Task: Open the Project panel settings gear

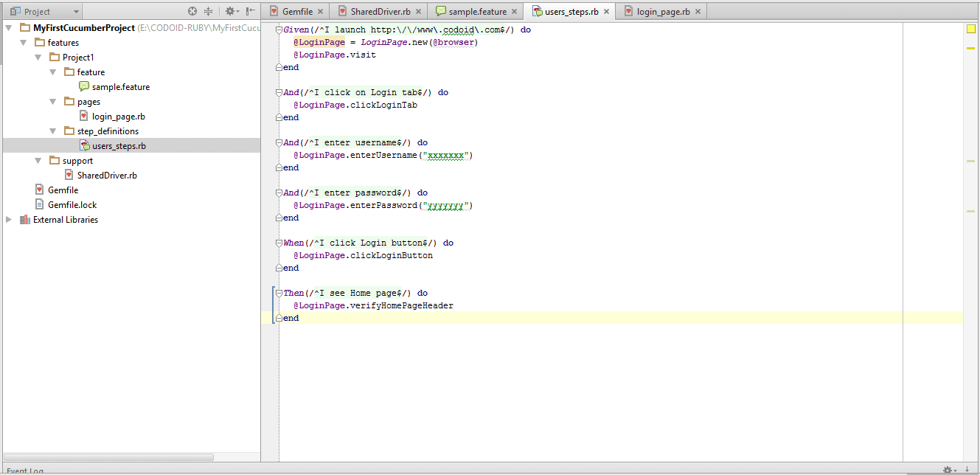Action: (229, 11)
